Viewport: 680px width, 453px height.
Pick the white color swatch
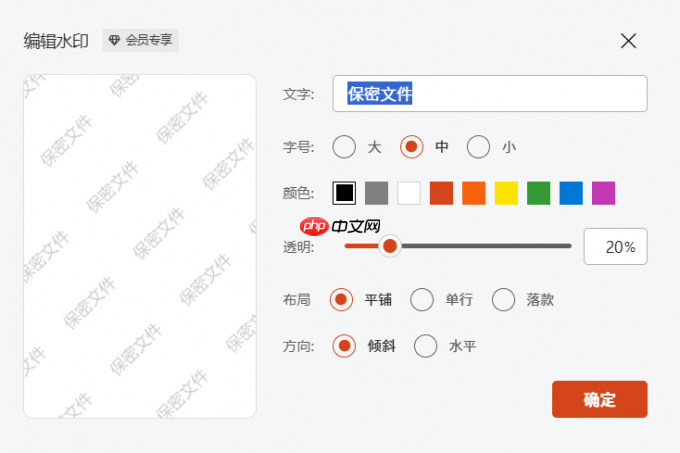coord(409,193)
